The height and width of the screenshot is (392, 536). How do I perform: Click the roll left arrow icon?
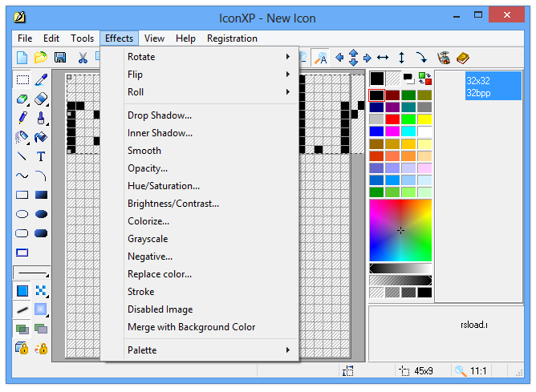(339, 58)
